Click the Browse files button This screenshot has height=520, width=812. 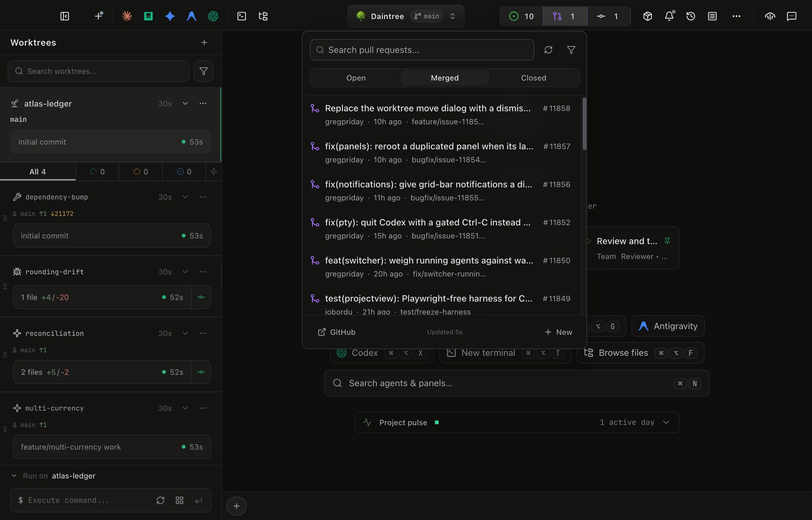click(x=640, y=353)
